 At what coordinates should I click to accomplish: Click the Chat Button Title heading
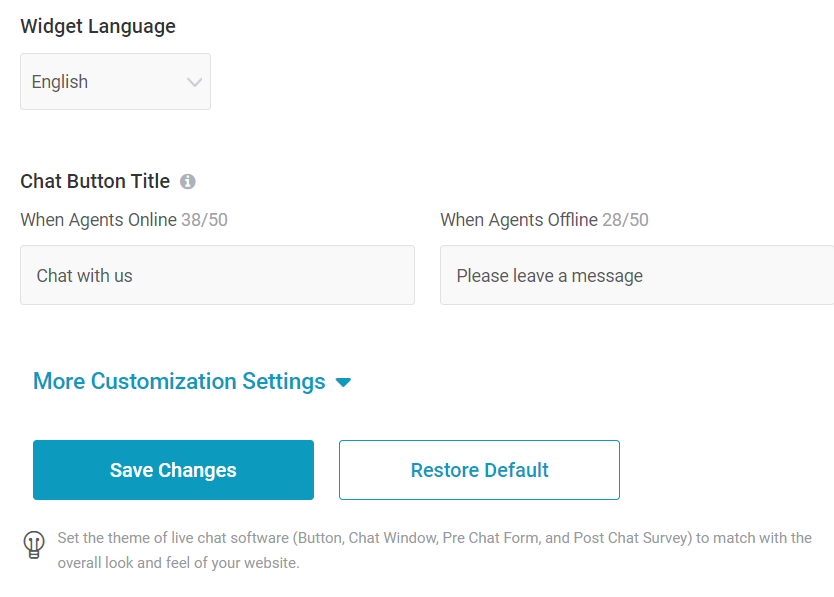[x=95, y=181]
